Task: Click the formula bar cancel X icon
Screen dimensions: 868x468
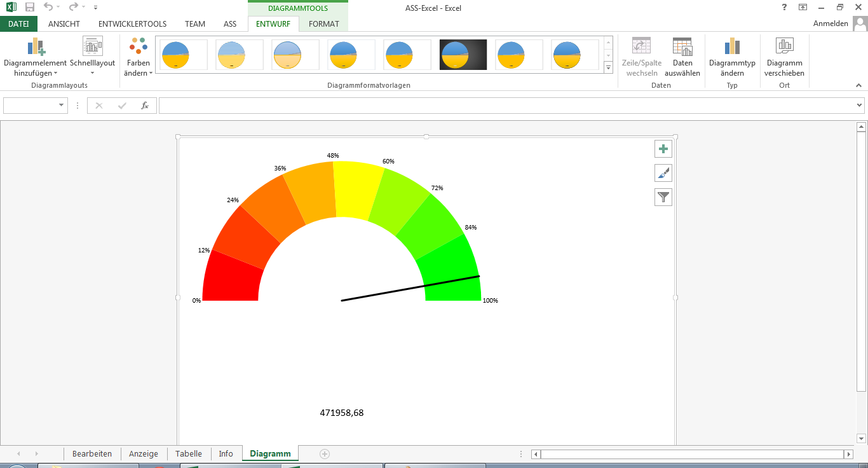Action: pyautogui.click(x=98, y=106)
